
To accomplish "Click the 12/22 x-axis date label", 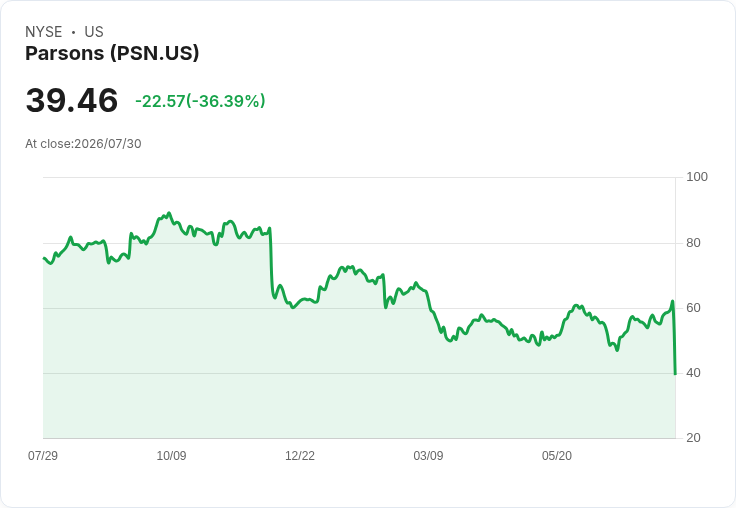I will pyautogui.click(x=300, y=455).
